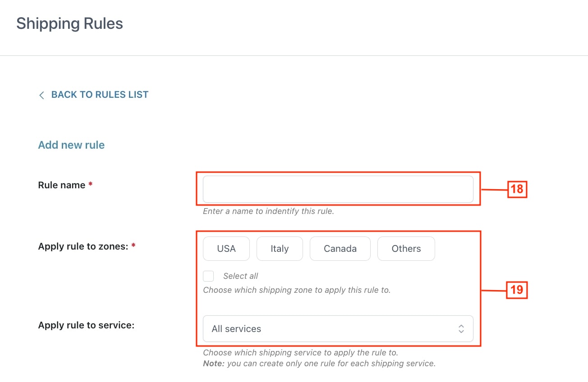Check the Select all checkbox
The height and width of the screenshot is (382, 588).
point(208,276)
